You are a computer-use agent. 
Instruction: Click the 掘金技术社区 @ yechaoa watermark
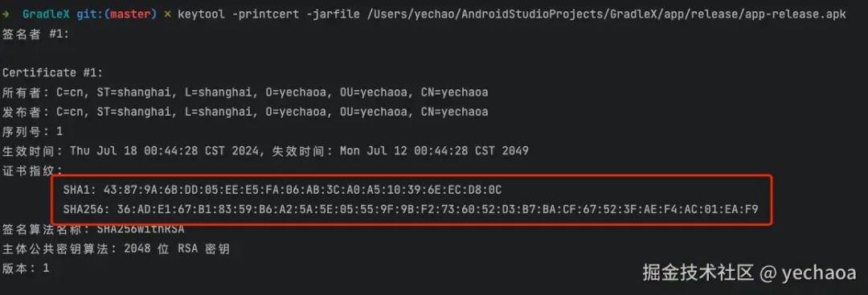750,272
